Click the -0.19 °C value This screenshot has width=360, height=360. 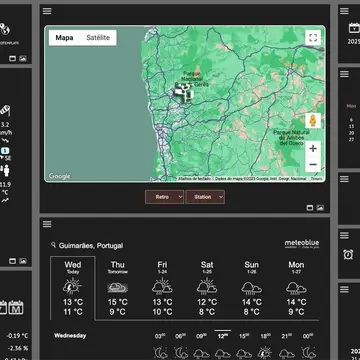point(18,336)
